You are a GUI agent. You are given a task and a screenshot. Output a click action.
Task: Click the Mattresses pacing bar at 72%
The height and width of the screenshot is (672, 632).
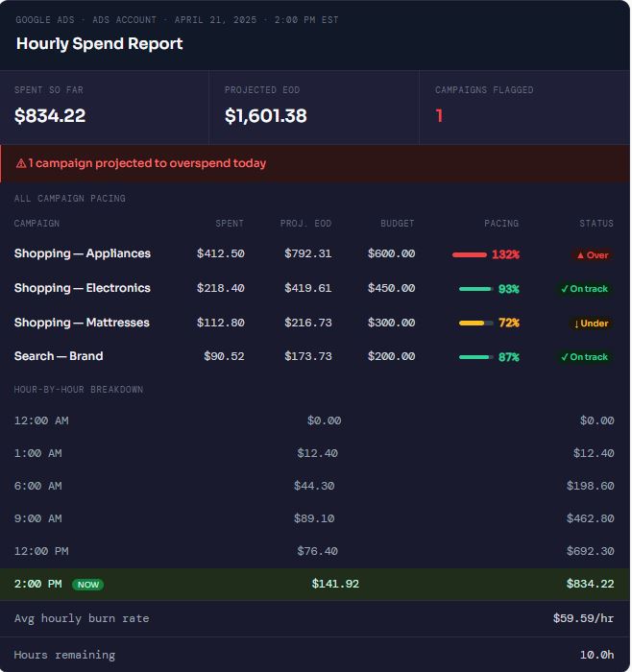[476, 324]
